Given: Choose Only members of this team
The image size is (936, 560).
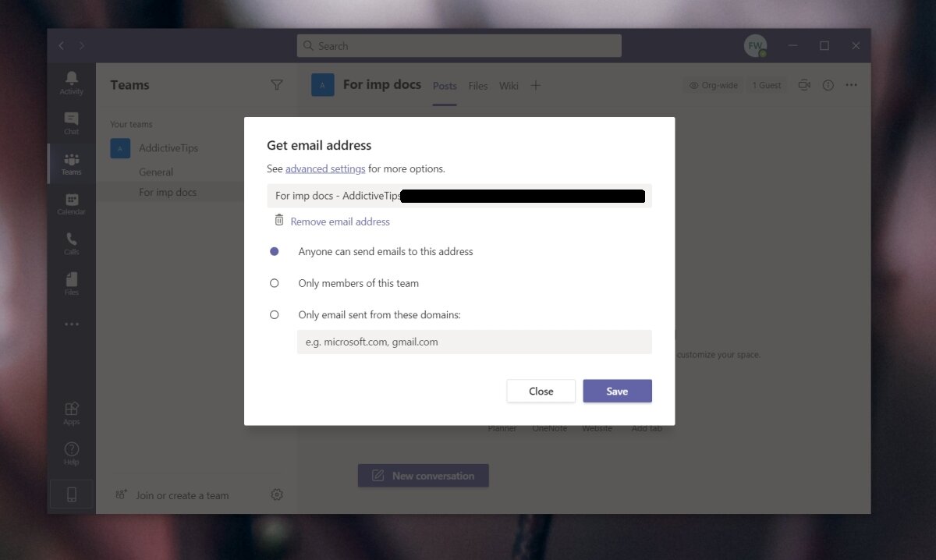Looking at the screenshot, I should tap(274, 282).
